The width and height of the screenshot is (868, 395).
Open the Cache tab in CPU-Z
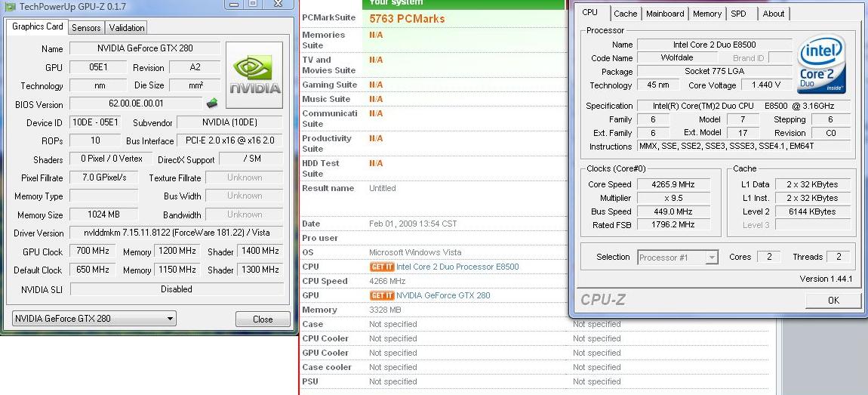click(626, 14)
